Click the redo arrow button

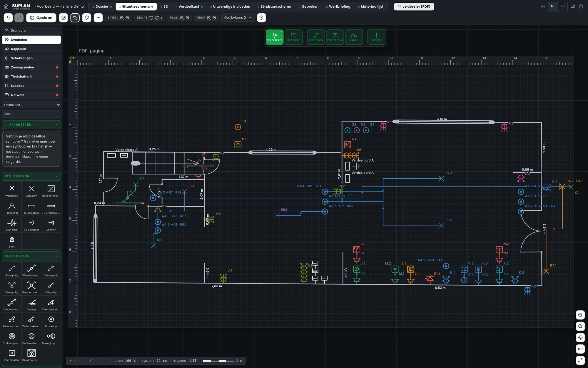(x=19, y=18)
